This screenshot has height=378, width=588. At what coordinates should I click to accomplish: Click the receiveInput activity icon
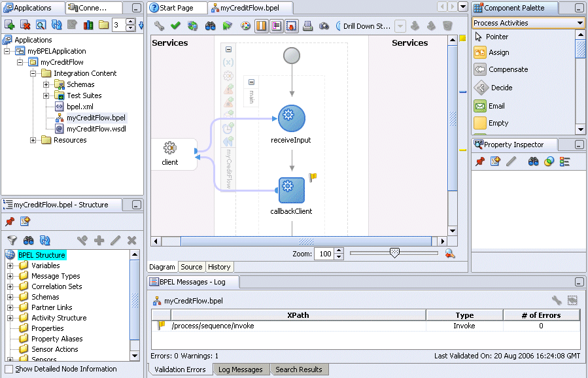coord(287,118)
